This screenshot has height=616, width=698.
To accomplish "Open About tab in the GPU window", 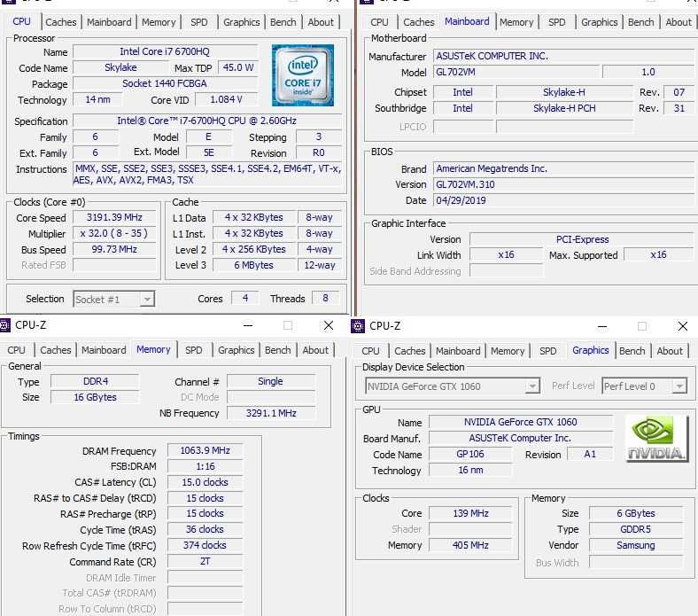I will [670, 351].
